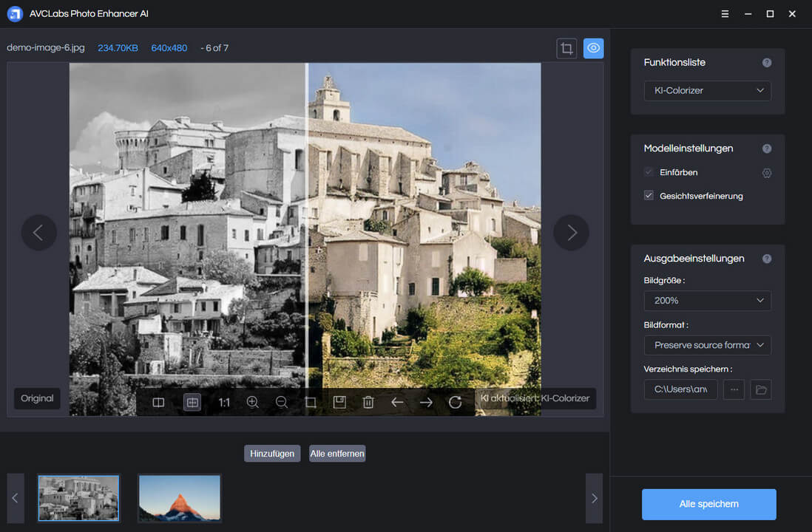
Task: Save the image with the floppy disk icon
Action: pyautogui.click(x=339, y=402)
